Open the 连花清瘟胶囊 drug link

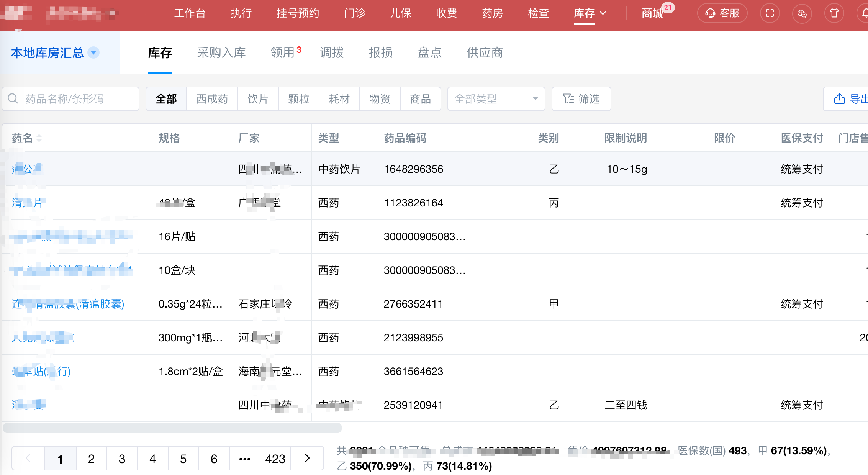pos(68,304)
